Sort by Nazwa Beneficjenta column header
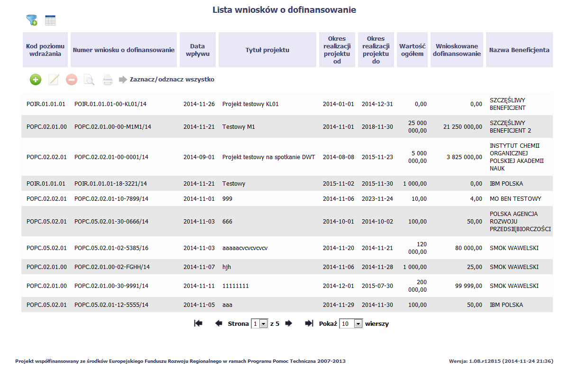The height and width of the screenshot is (377, 588). point(519,50)
